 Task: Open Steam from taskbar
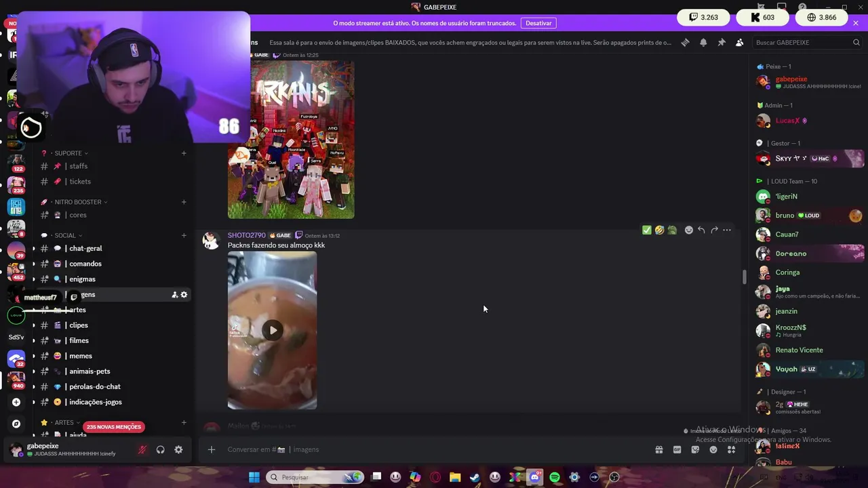(475, 477)
